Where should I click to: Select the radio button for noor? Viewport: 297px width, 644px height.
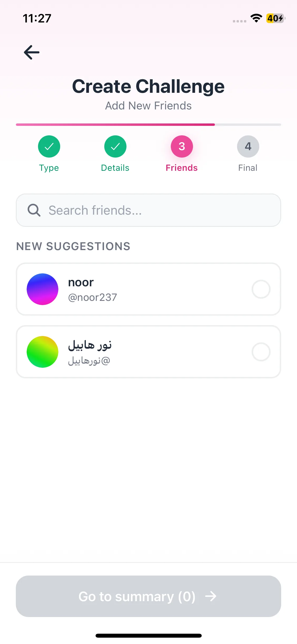(x=261, y=289)
